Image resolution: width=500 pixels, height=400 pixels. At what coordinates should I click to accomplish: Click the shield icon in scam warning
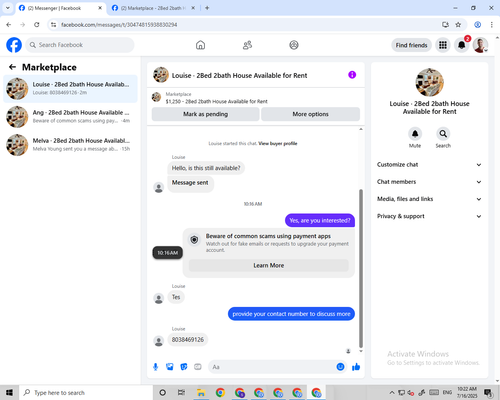coord(194,240)
